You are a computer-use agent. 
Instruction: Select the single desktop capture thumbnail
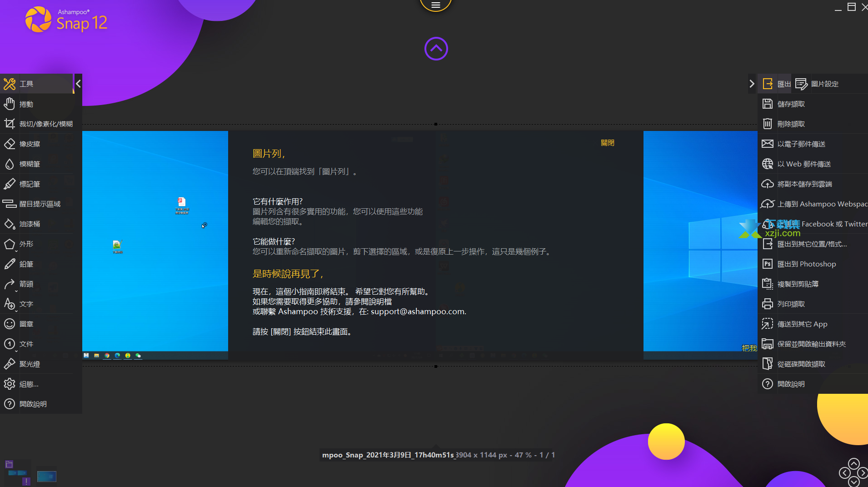pos(47,476)
